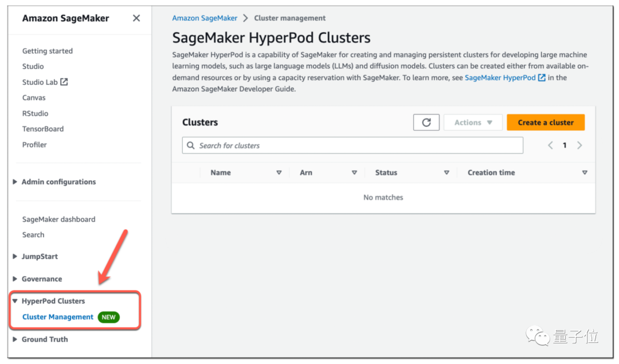Image resolution: width=619 pixels, height=364 pixels.
Task: Open TensorBoard from the sidebar
Action: (43, 129)
